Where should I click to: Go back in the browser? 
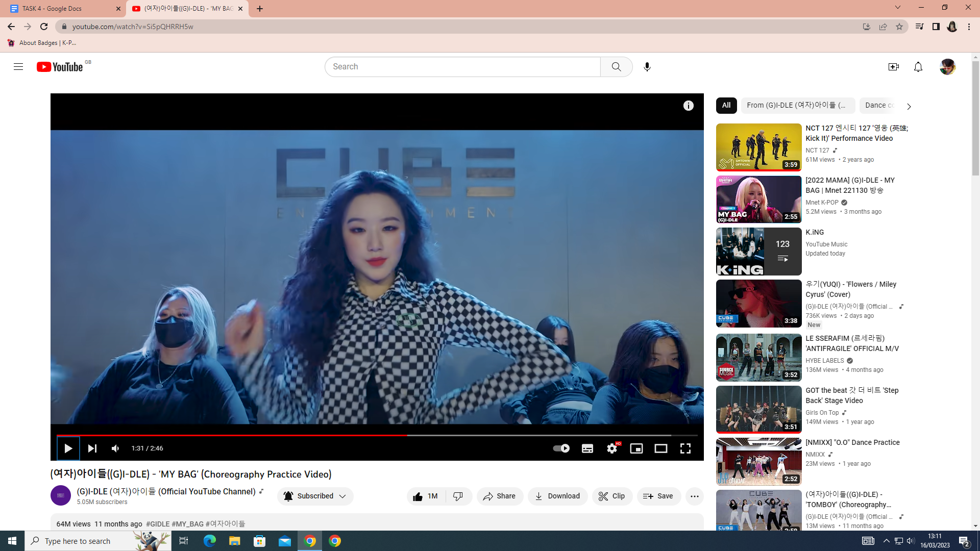pyautogui.click(x=11, y=27)
